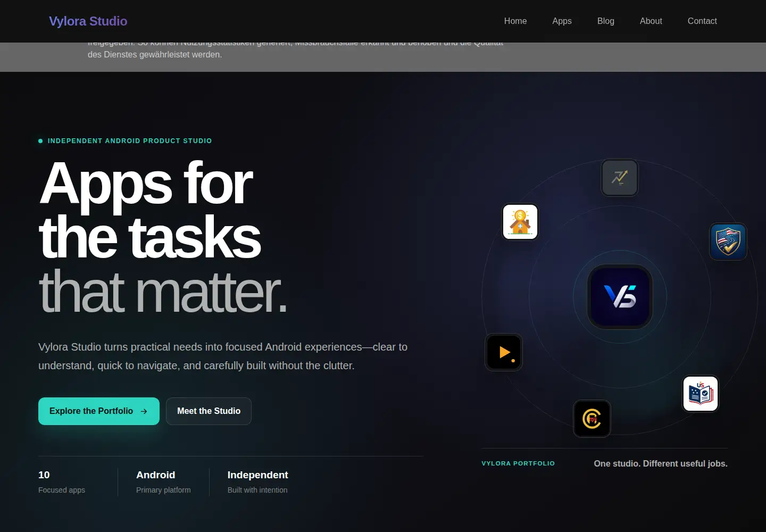
Task: Click the "Primary platform" caption
Action: coord(163,490)
